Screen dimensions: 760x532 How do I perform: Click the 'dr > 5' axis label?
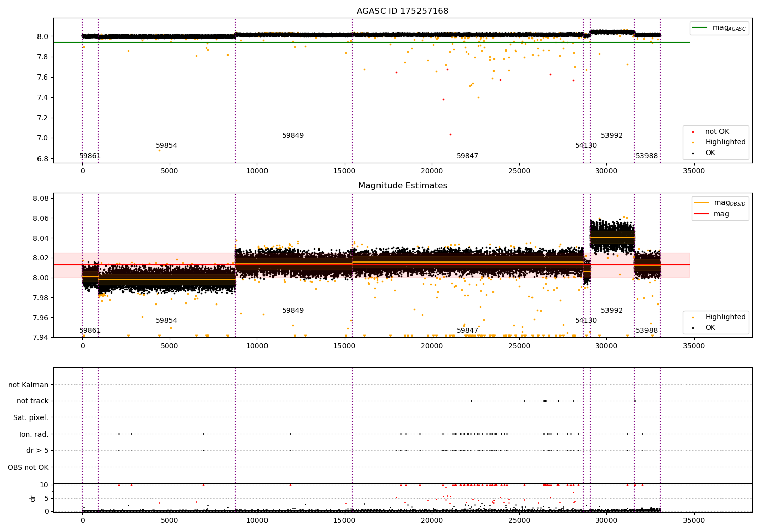[x=37, y=450]
